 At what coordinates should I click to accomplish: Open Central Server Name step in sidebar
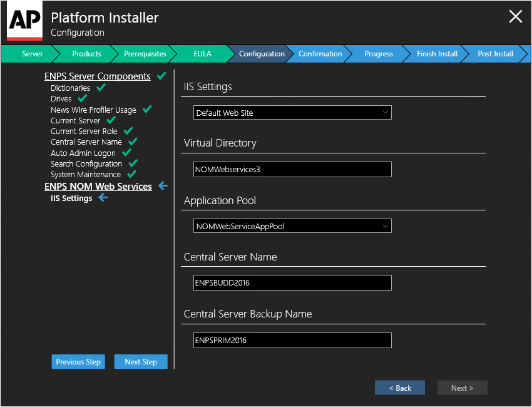[x=86, y=142]
